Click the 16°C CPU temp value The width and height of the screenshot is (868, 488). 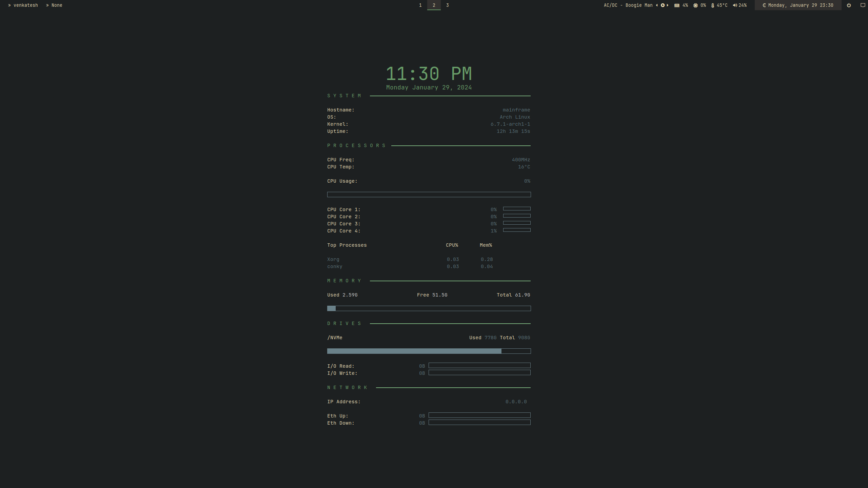click(x=524, y=167)
